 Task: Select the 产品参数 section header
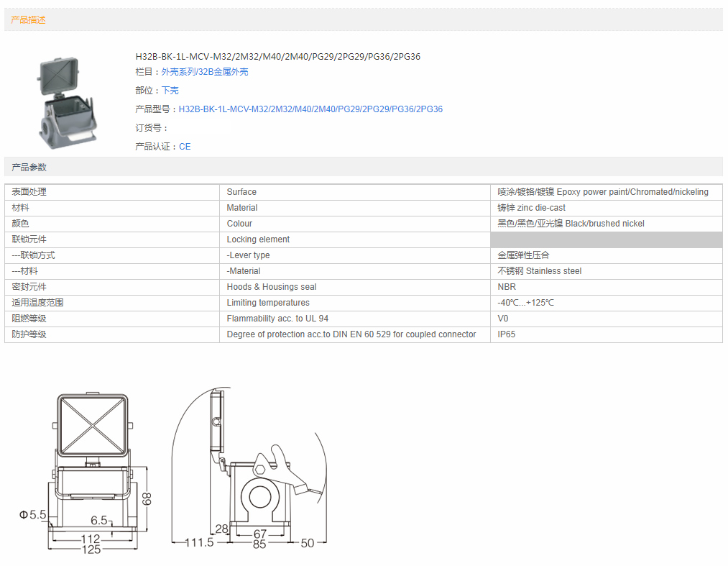click(x=29, y=168)
